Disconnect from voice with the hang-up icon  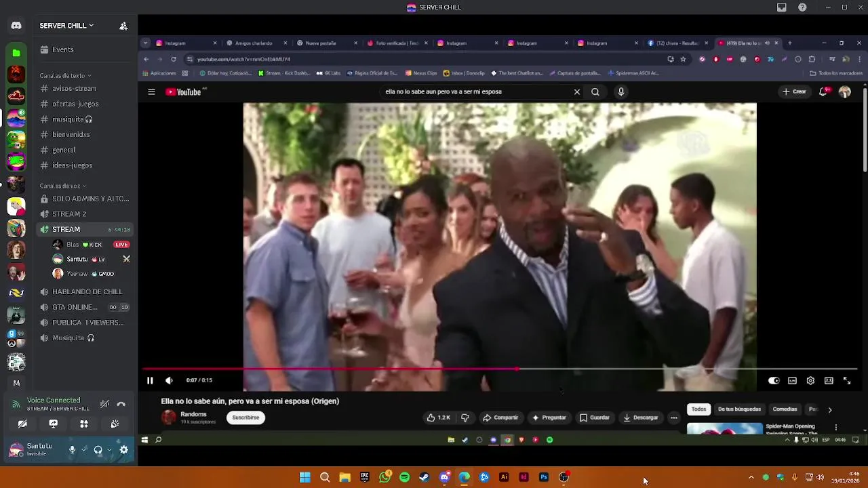click(121, 404)
